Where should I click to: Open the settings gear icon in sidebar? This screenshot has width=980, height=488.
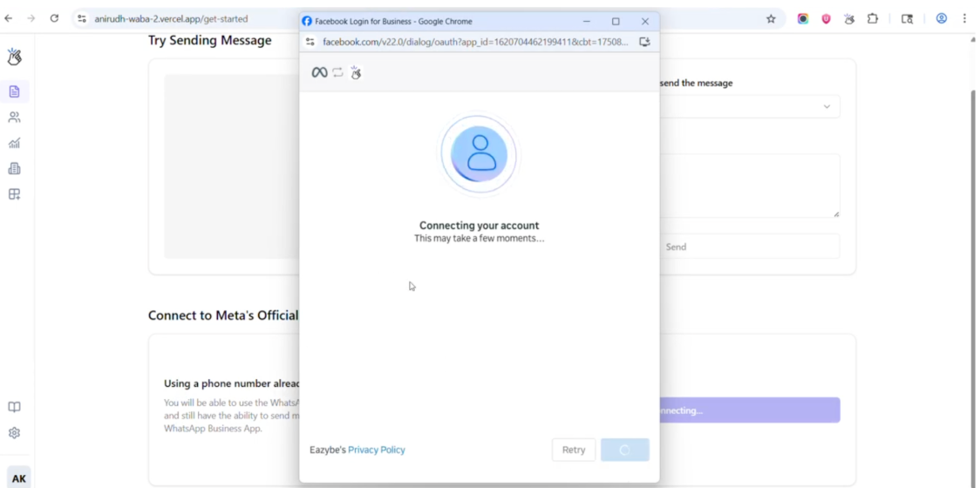pos(14,433)
